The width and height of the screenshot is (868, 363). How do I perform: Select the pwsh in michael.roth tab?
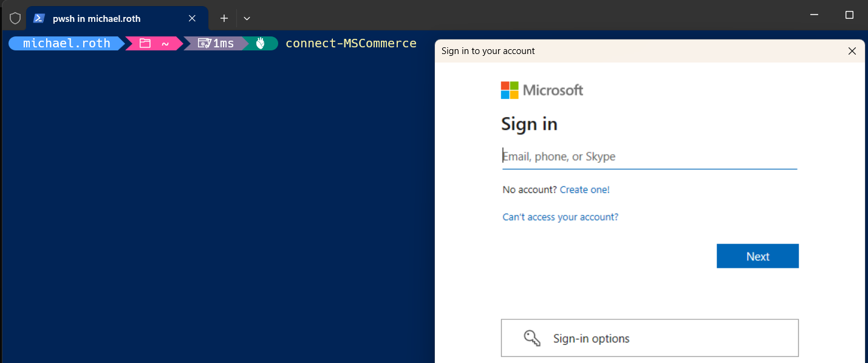click(117, 18)
